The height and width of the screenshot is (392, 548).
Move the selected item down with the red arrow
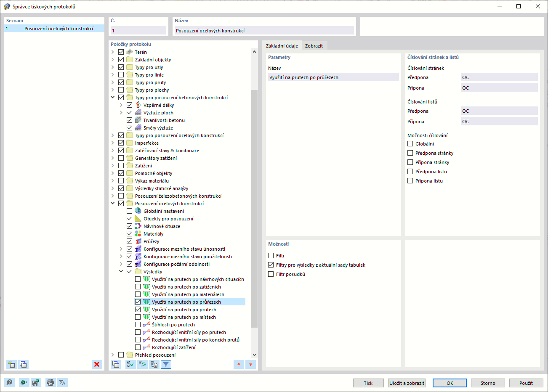[250, 364]
